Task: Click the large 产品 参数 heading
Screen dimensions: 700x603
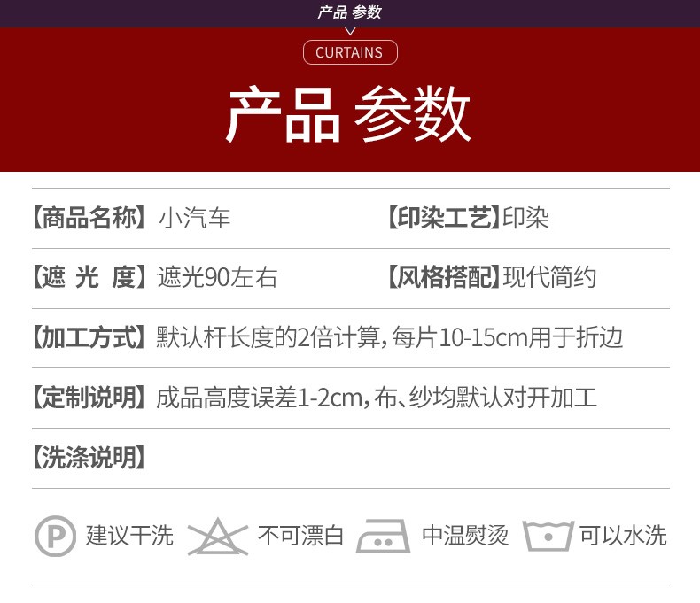Action: coord(349,116)
